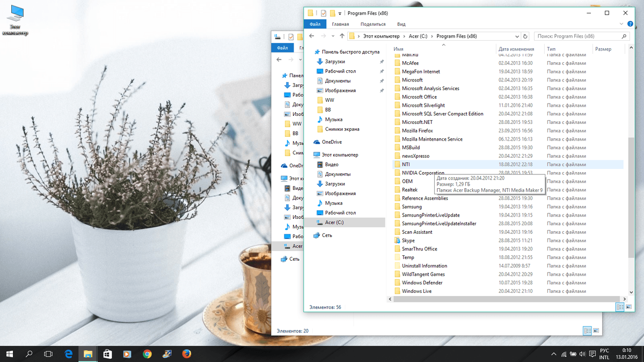Expand the Quick Access Toolbar dropdown arrow

(339, 13)
